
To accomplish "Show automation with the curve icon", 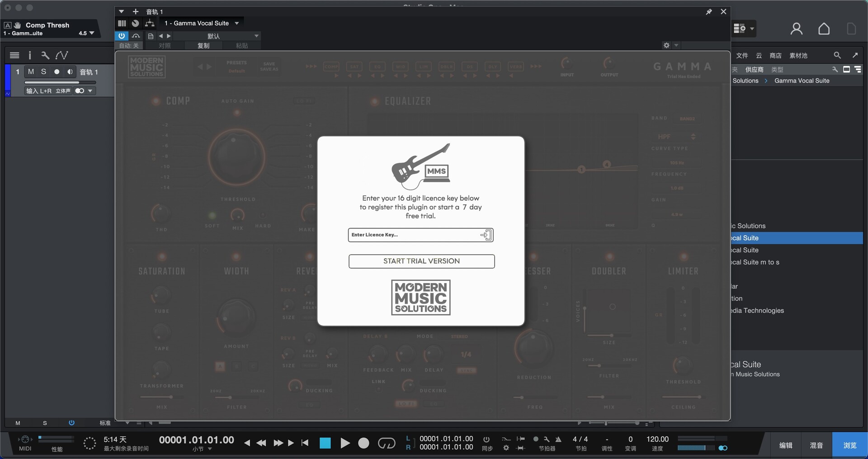I will click(61, 55).
